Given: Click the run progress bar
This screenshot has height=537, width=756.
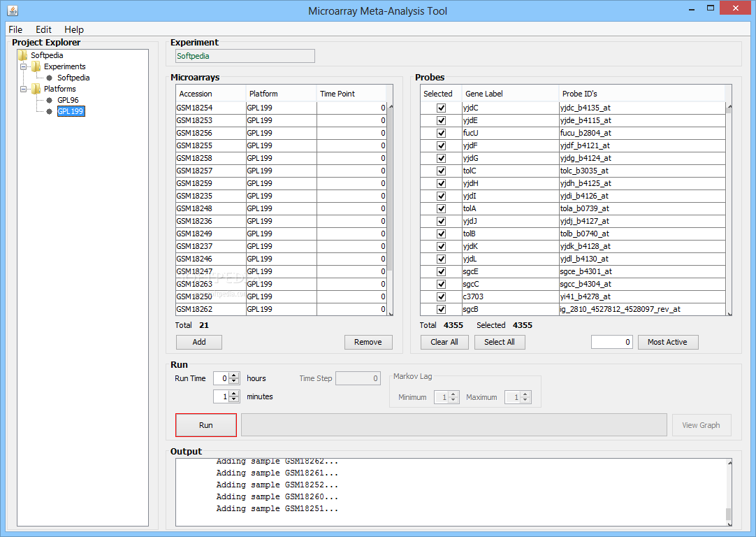Looking at the screenshot, I should pyautogui.click(x=453, y=425).
